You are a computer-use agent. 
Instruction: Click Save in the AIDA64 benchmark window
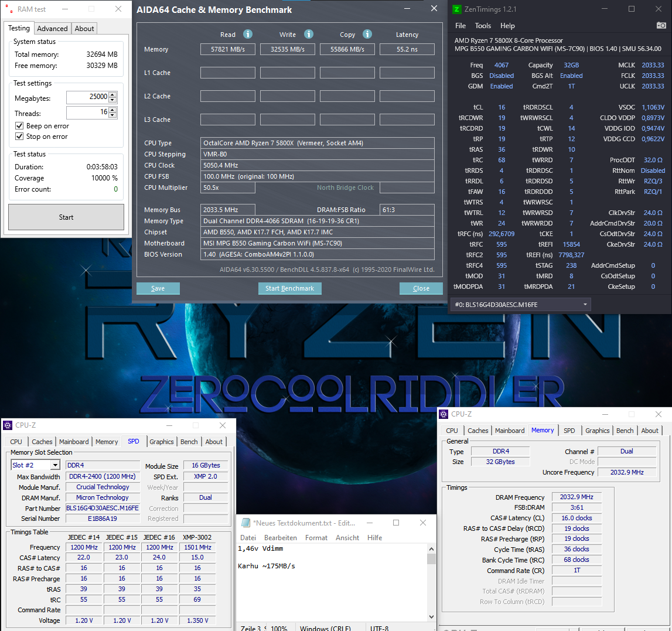pyautogui.click(x=158, y=288)
